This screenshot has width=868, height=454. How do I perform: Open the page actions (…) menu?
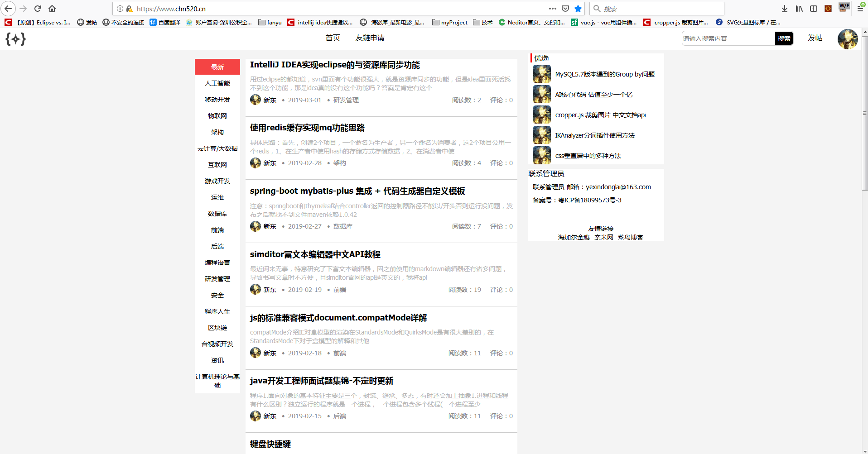pos(552,8)
